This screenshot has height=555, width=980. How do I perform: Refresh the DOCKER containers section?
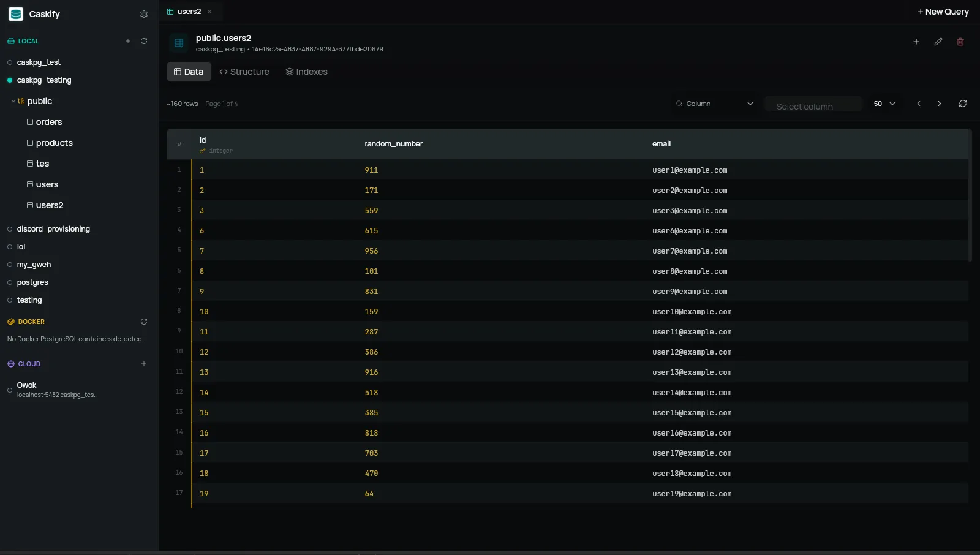(144, 322)
